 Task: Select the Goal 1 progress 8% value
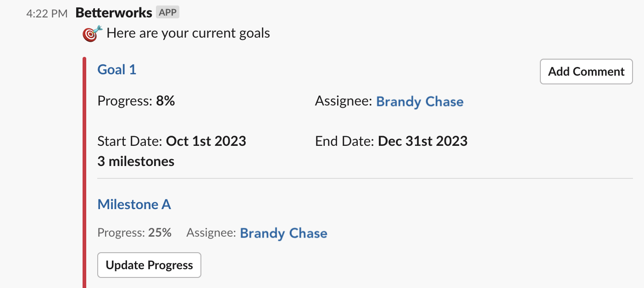point(166,101)
